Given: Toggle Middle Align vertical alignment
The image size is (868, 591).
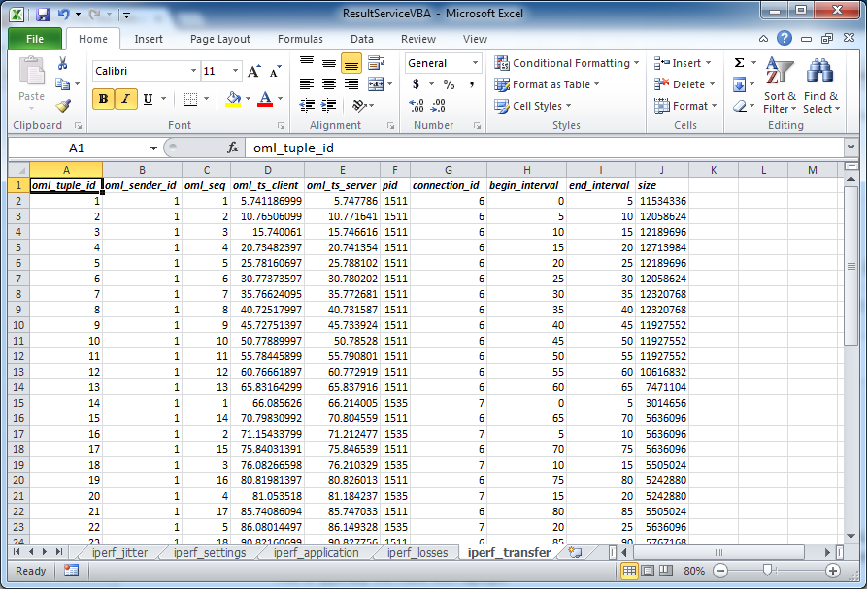Looking at the screenshot, I should point(329,63).
